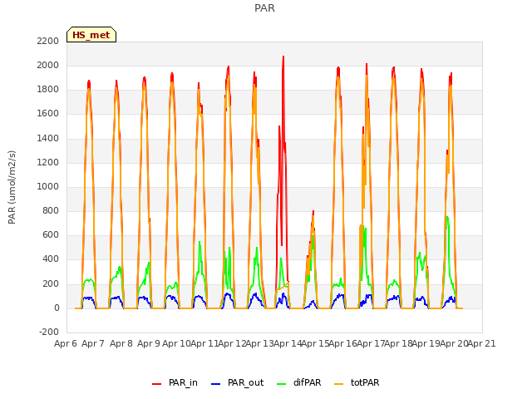The height and width of the screenshot is (399, 532).
Task: Click the totPAR legend entry
Action: pos(357,382)
